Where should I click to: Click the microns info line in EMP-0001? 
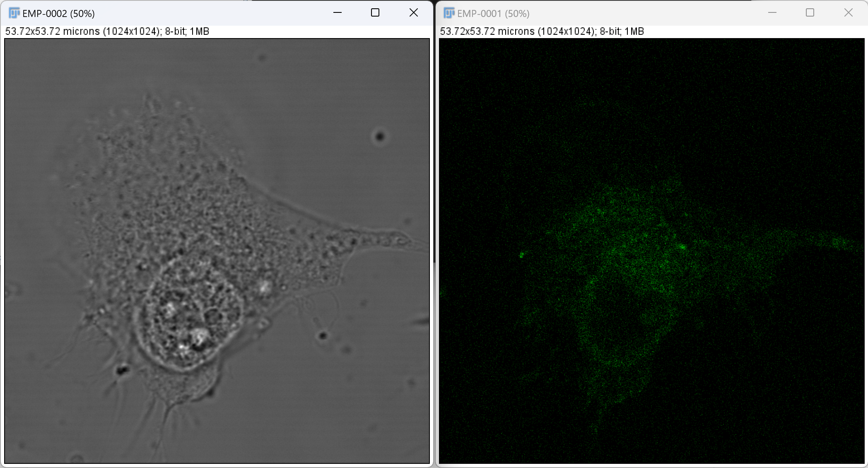click(x=542, y=31)
